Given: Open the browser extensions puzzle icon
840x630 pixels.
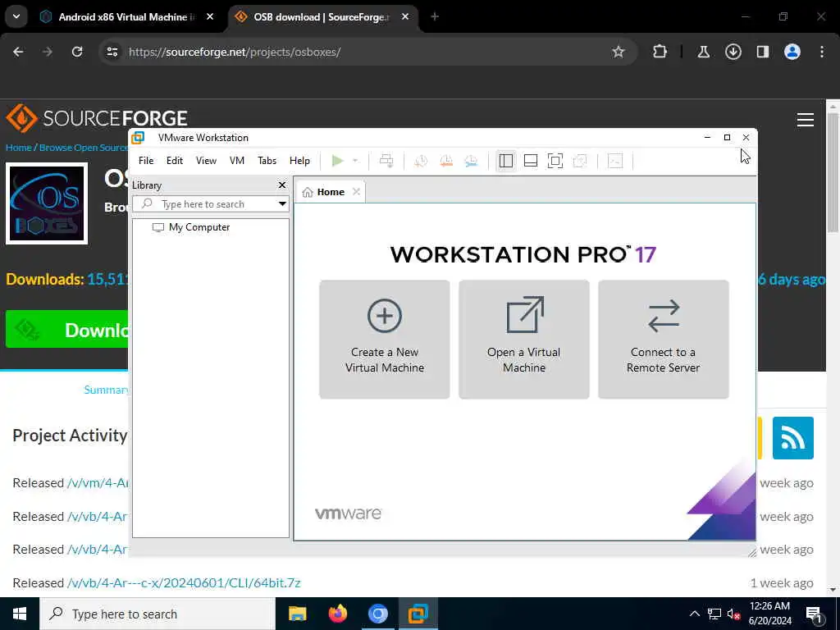Looking at the screenshot, I should coord(660,52).
